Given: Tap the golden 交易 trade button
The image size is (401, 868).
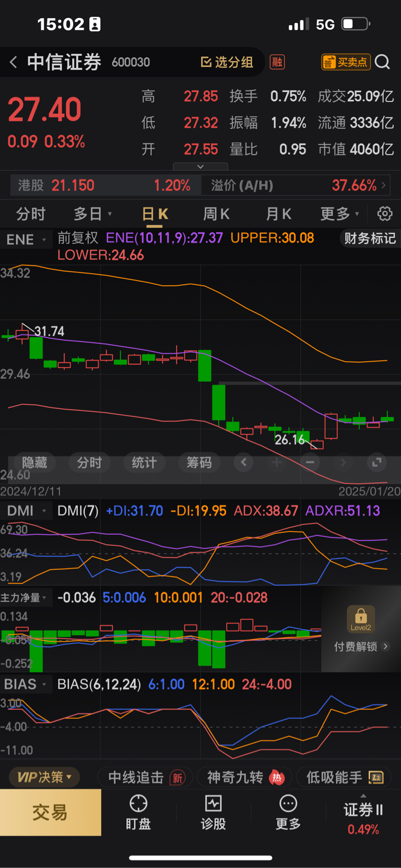Looking at the screenshot, I should (x=50, y=813).
